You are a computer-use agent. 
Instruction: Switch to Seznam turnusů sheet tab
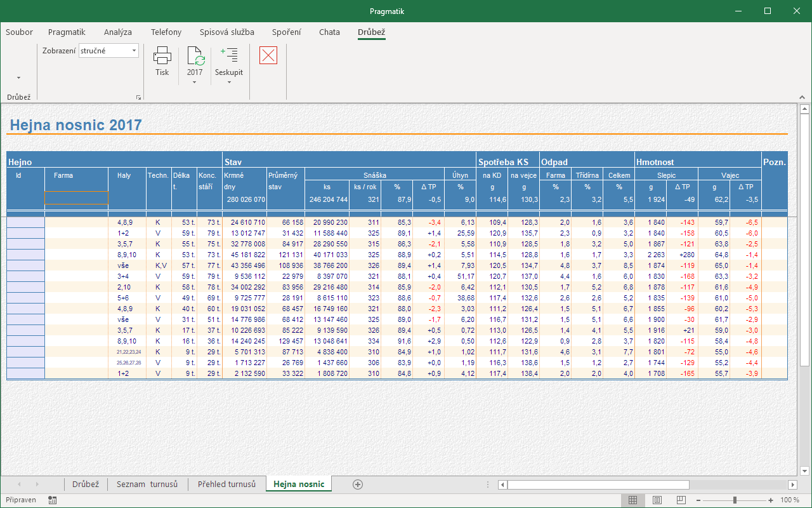pyautogui.click(x=147, y=484)
